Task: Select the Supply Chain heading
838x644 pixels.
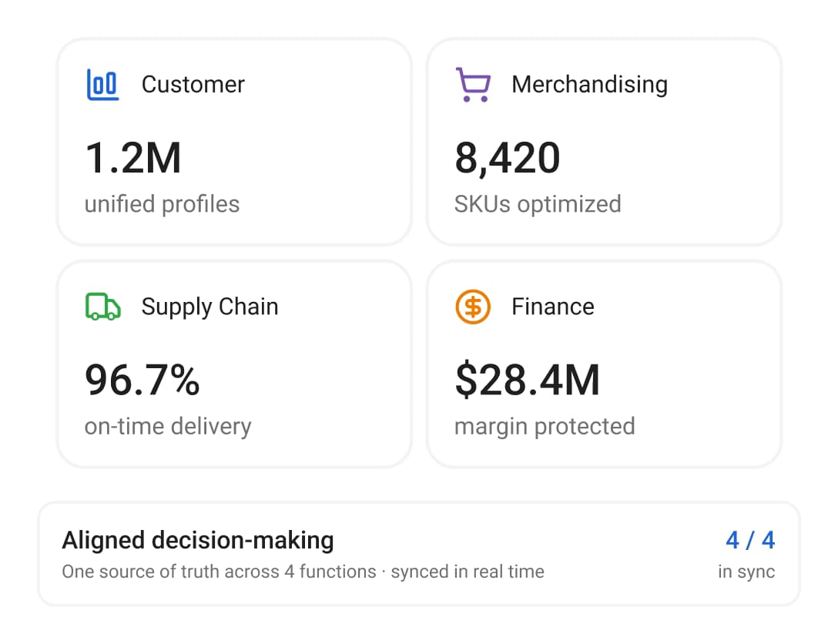Action: point(209,307)
